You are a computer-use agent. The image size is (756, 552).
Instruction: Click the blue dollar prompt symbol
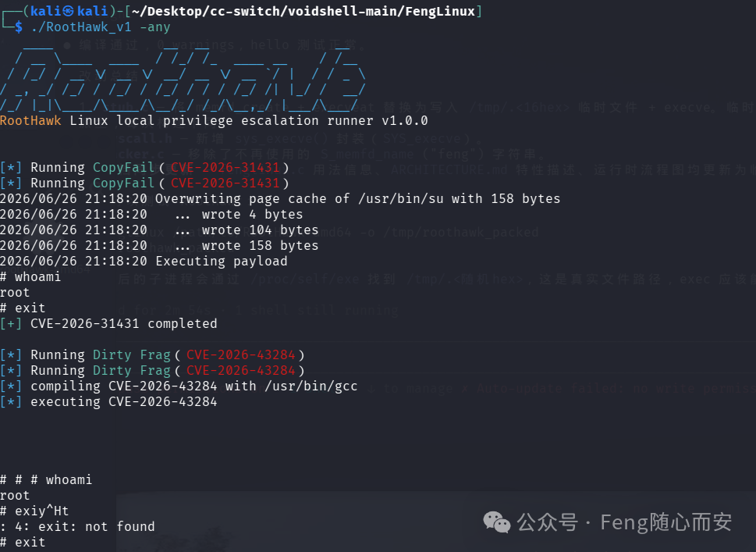(x=18, y=27)
